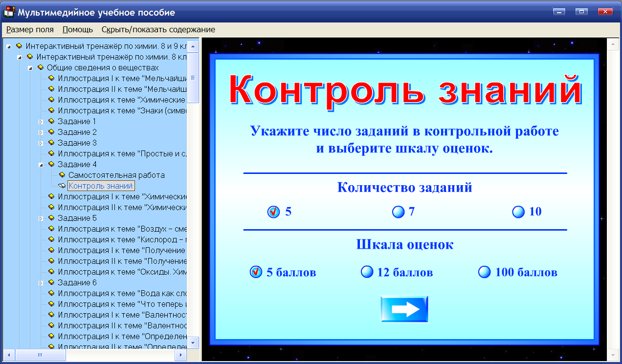
Task: Click the book icon of the root chemistry trainer node
Action: [x=18, y=46]
